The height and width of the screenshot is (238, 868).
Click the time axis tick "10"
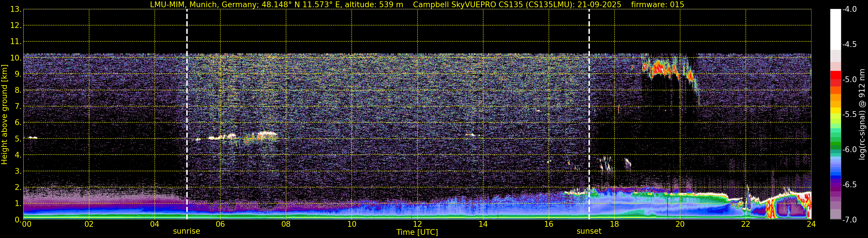point(352,224)
